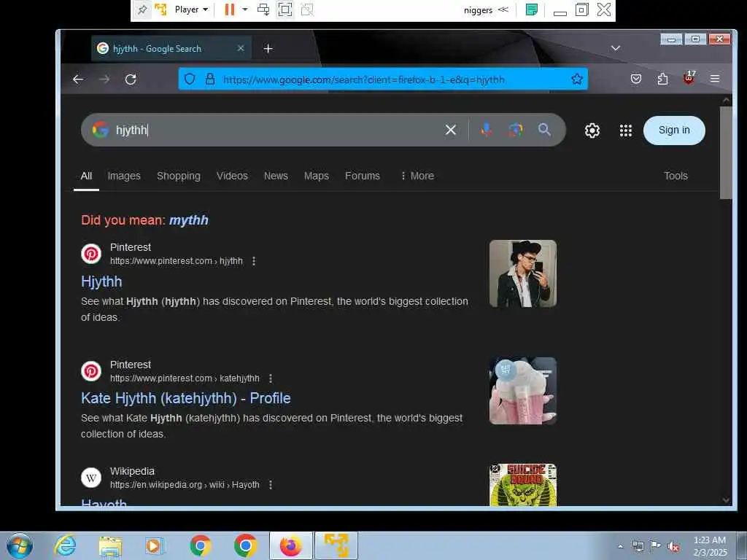747x560 pixels.
Task: Open options for the Wikipedia Hayoth result
Action: click(x=271, y=485)
